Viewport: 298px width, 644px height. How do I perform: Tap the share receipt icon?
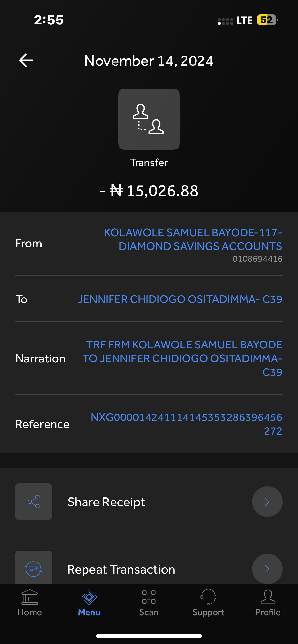34,502
